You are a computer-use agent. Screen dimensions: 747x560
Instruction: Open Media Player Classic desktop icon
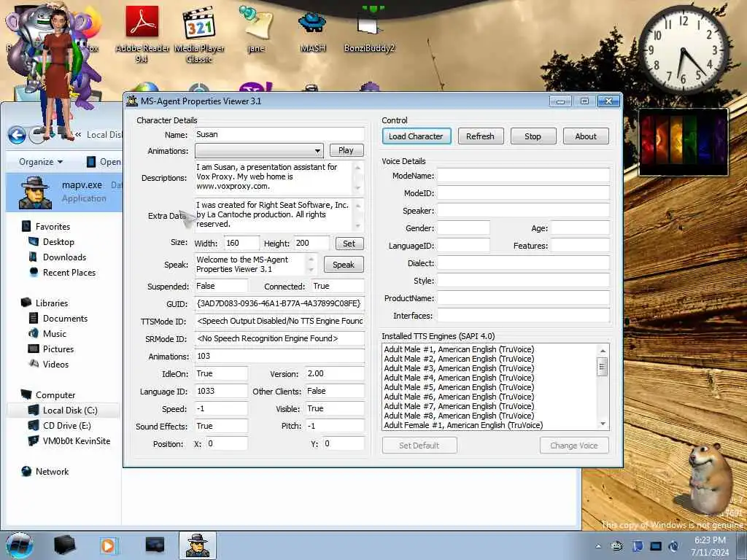click(199, 34)
